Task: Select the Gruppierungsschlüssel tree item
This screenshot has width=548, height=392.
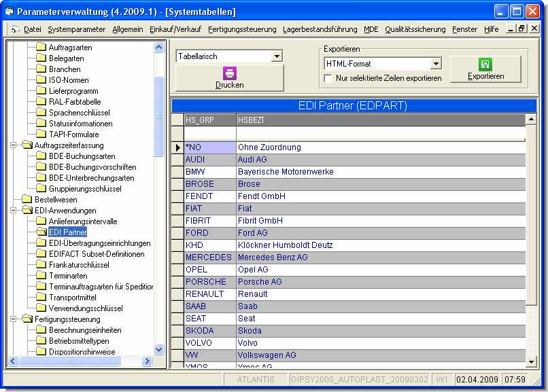Action: click(85, 188)
